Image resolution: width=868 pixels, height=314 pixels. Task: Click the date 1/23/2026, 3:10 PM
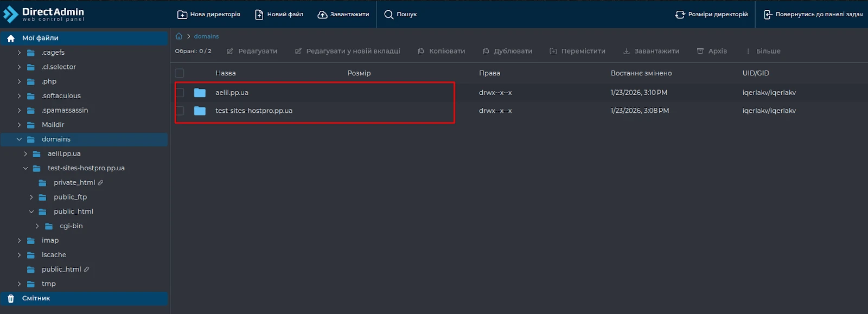tap(639, 93)
